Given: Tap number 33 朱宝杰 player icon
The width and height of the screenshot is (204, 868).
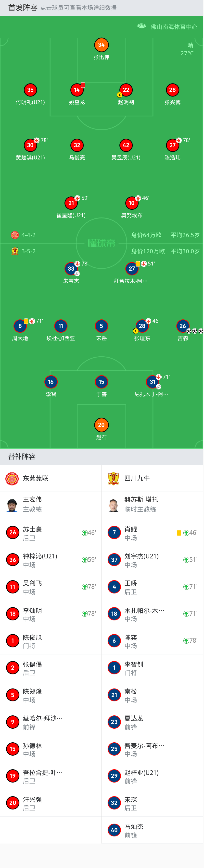Looking at the screenshot, I should pos(71,268).
